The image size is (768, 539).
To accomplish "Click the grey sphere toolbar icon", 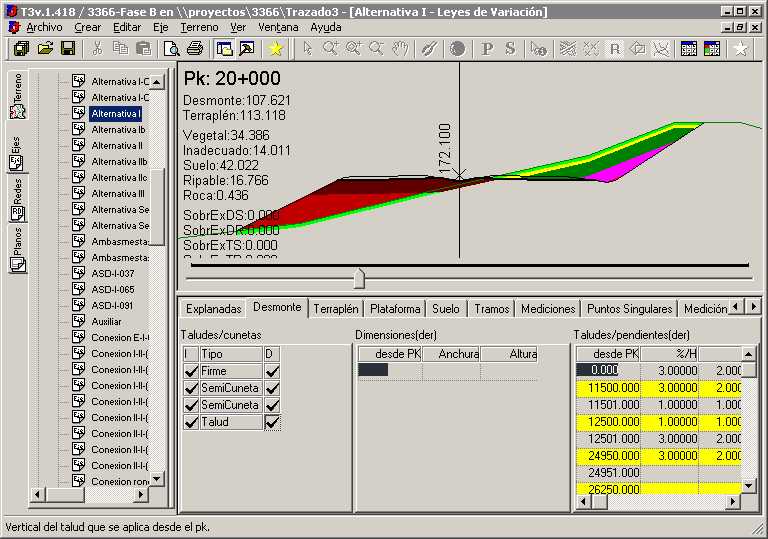I will click(457, 49).
